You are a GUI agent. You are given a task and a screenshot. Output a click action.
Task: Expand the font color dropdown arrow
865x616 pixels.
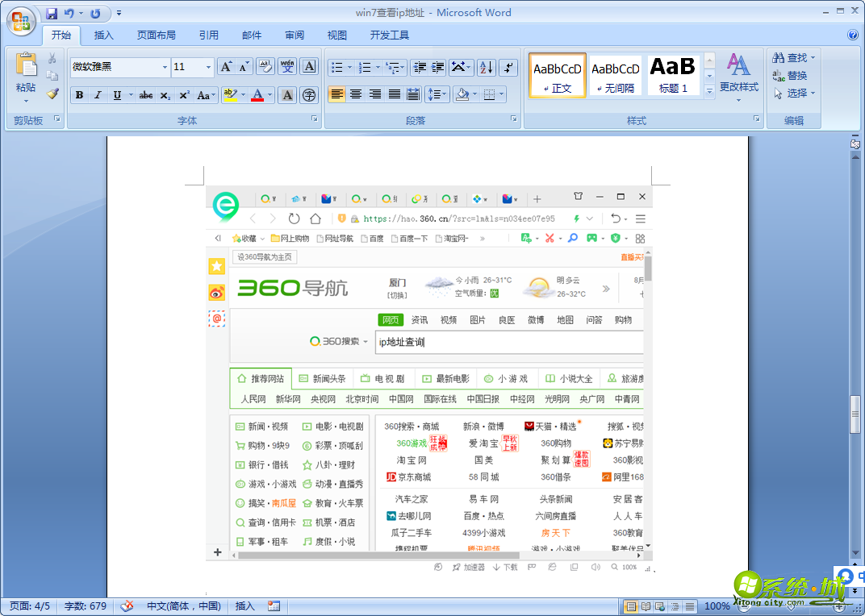click(x=270, y=95)
